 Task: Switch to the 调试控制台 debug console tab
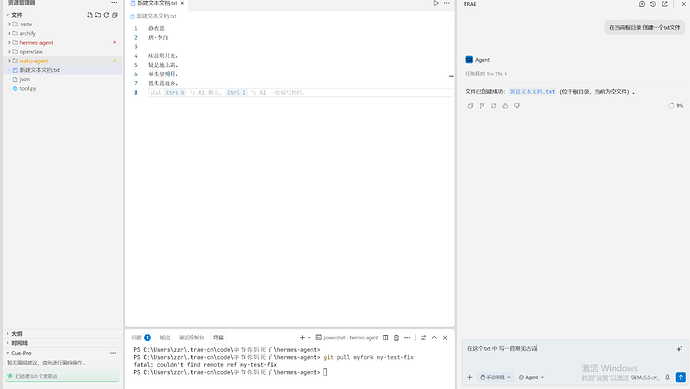(191, 338)
